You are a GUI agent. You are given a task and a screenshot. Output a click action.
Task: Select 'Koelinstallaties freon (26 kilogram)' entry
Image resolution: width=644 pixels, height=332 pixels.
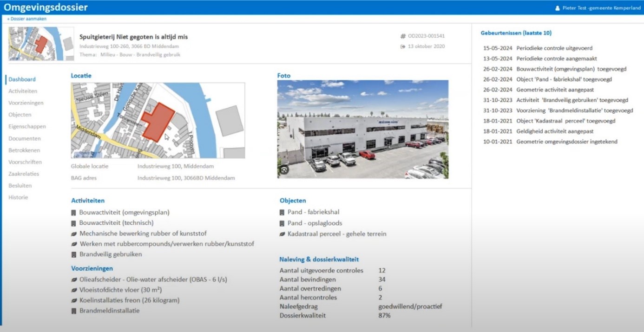point(129,300)
